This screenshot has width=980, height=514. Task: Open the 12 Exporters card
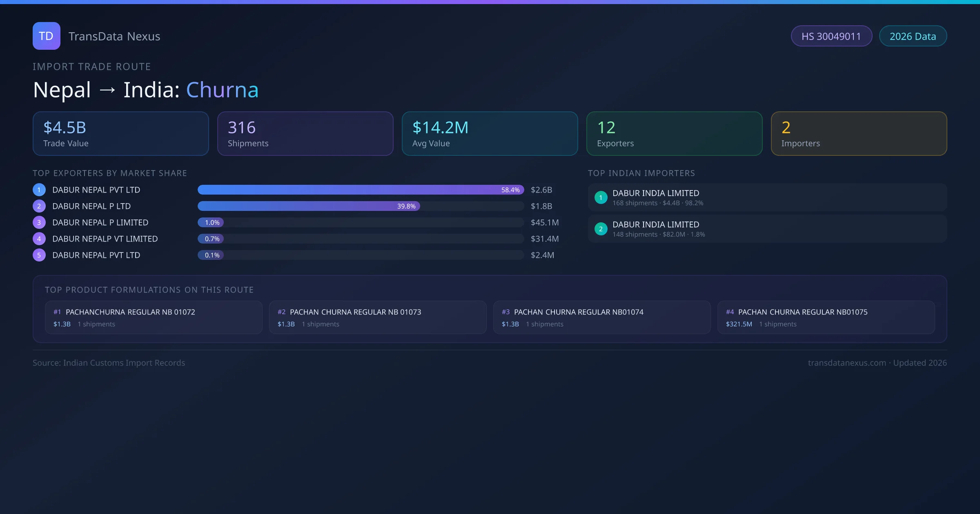[674, 134]
